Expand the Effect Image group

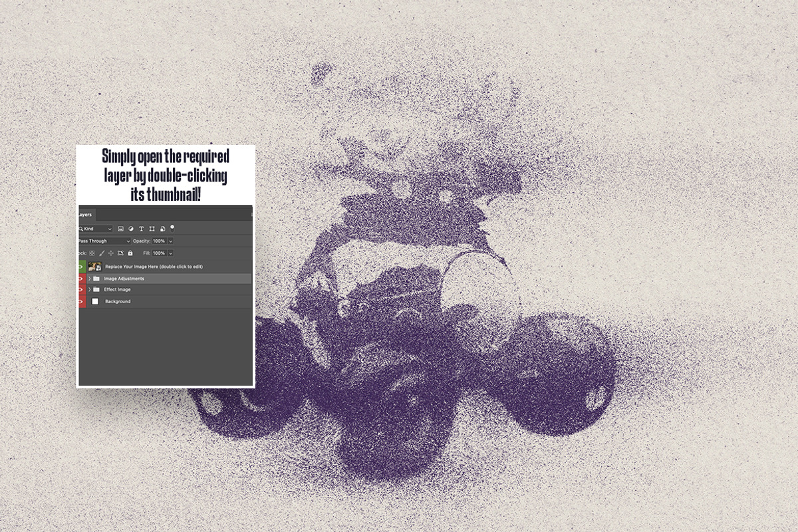click(89, 290)
